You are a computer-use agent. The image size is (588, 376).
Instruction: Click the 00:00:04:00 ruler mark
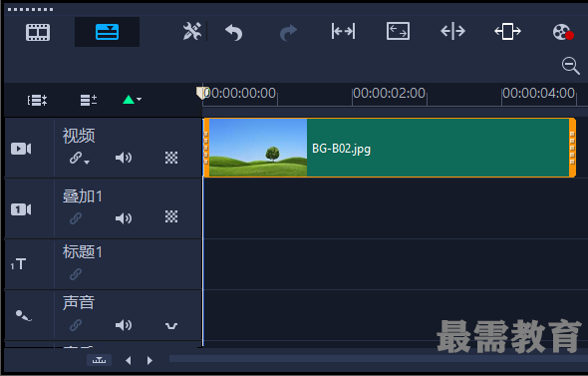pos(538,93)
